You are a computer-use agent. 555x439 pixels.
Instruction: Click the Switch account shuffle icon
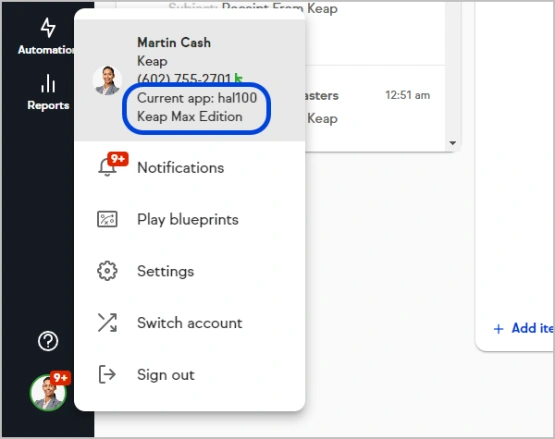click(x=107, y=323)
